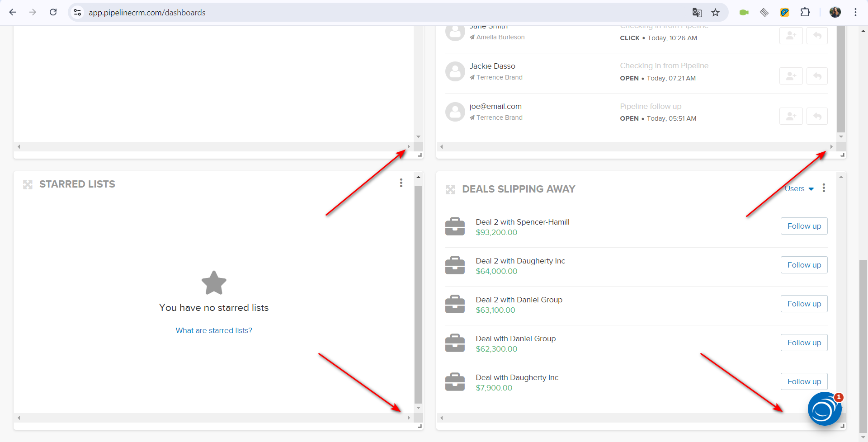Open the browser extensions puzzle icon
The width and height of the screenshot is (868, 442).
pyautogui.click(x=805, y=13)
